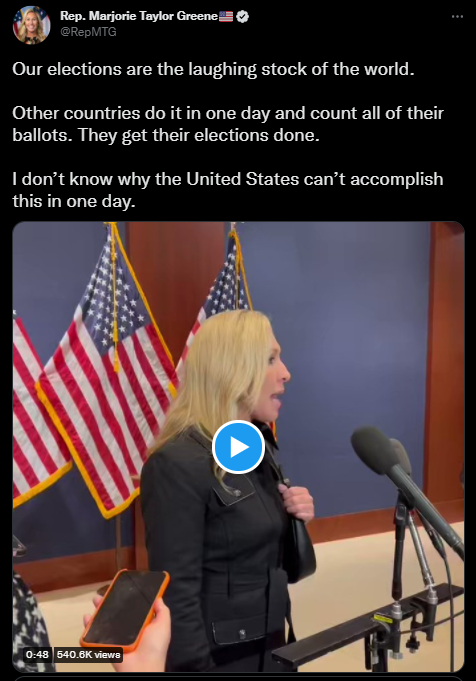Click the orange-cased phone in video

click(125, 610)
